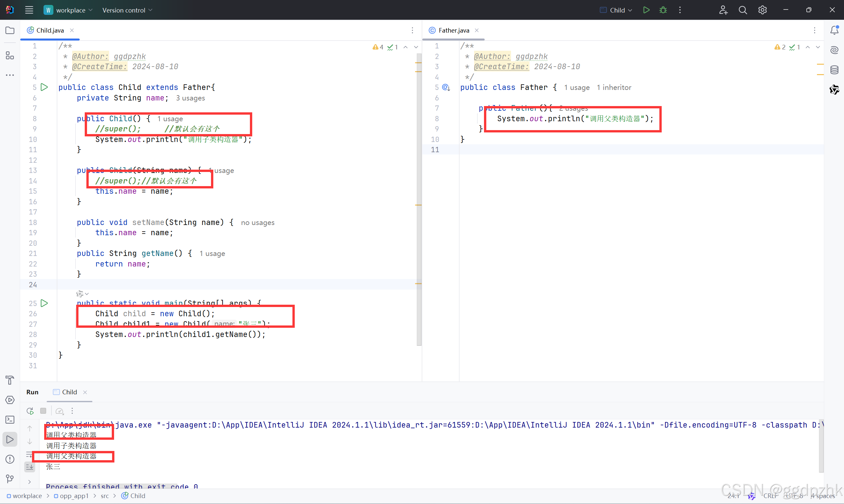Click the opp_app1 breadcrumb
The width and height of the screenshot is (844, 504).
[x=71, y=496]
